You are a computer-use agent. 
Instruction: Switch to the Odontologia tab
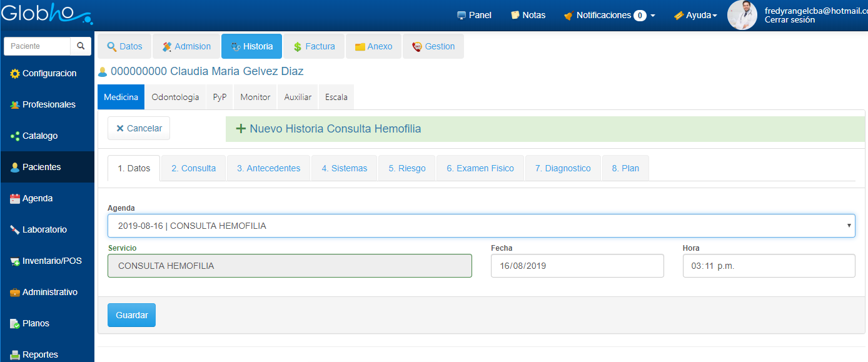point(175,97)
